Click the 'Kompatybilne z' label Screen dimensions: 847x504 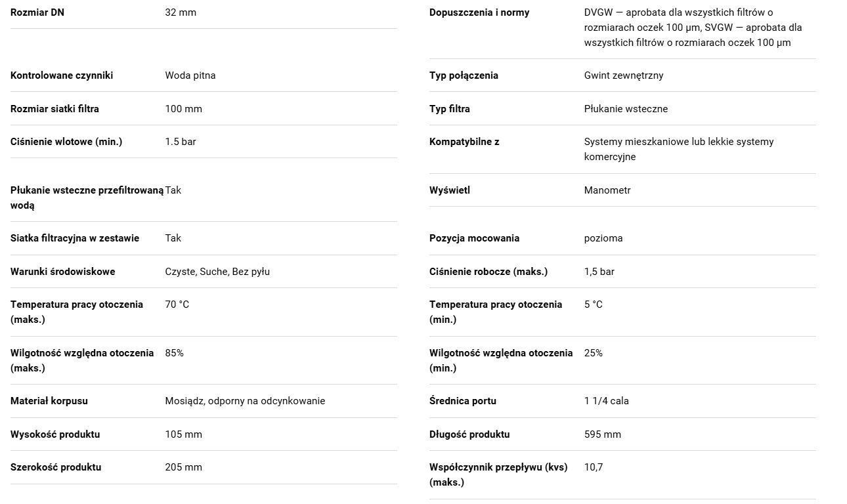coord(464,142)
